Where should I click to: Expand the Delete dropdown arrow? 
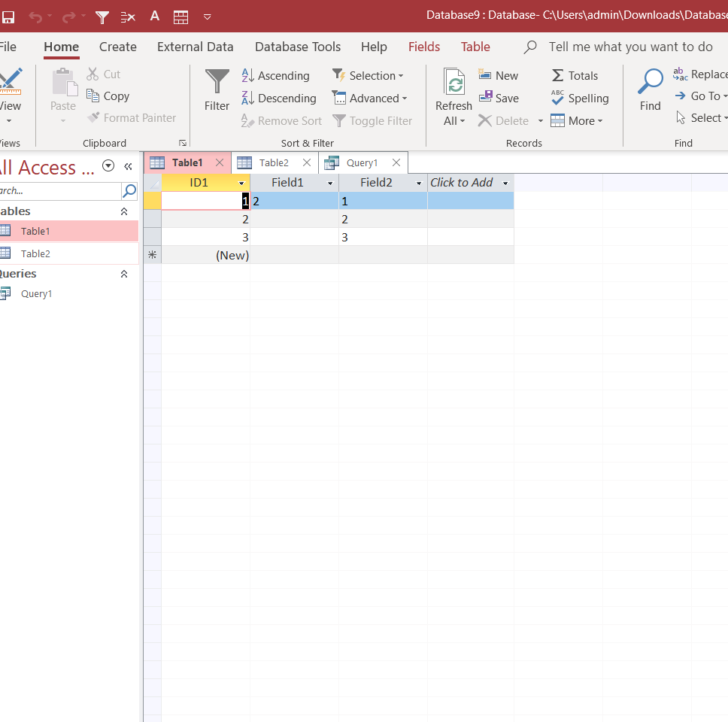point(541,121)
